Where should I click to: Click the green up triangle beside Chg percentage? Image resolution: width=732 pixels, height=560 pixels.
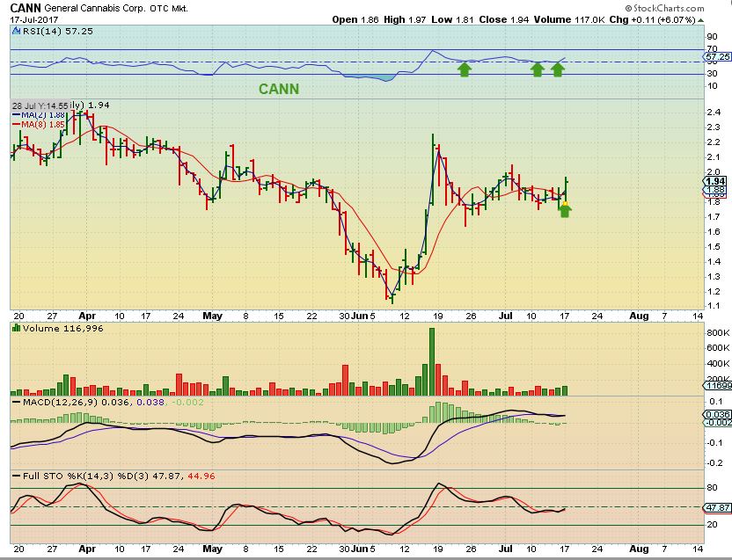tap(700, 20)
